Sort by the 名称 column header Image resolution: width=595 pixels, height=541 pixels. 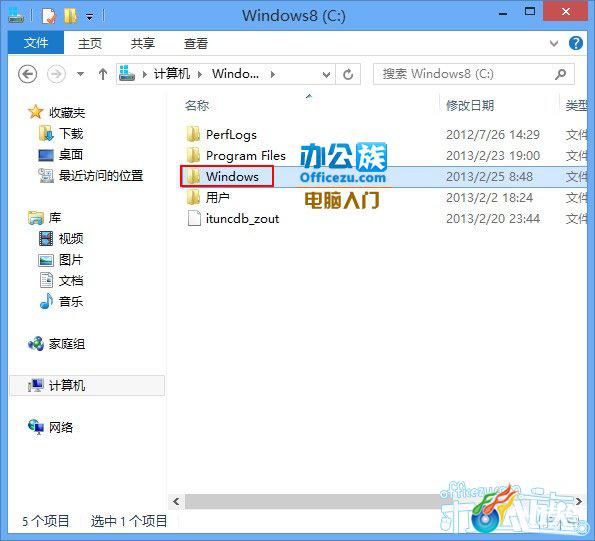click(197, 105)
